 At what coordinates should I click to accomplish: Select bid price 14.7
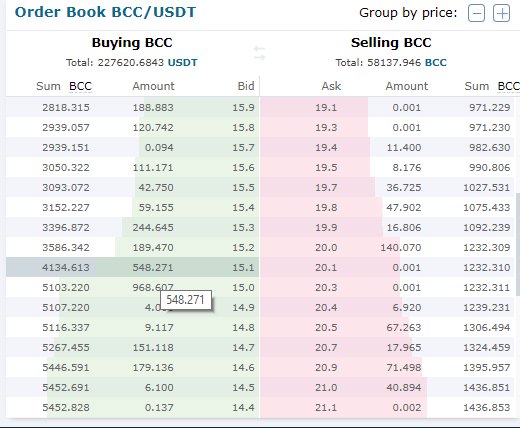pos(243,347)
